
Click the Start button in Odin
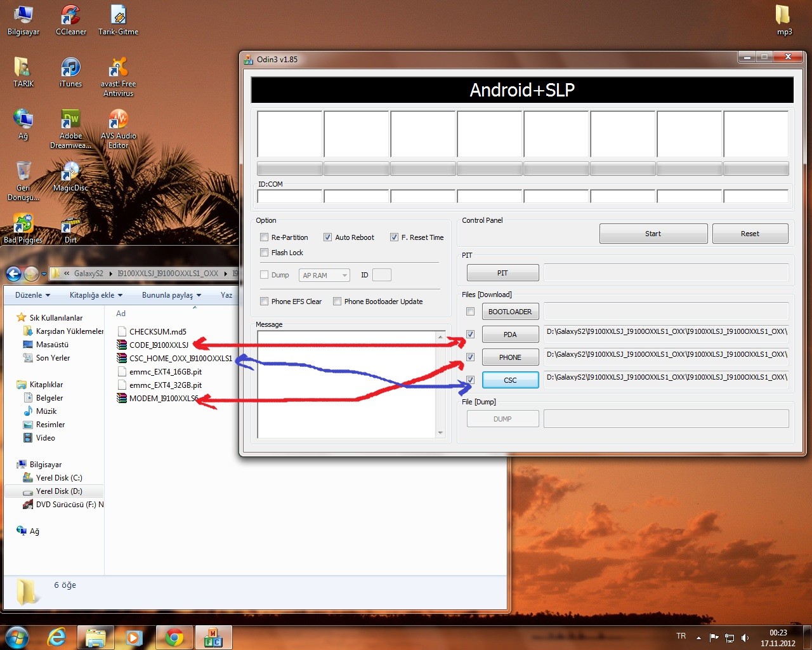click(653, 234)
